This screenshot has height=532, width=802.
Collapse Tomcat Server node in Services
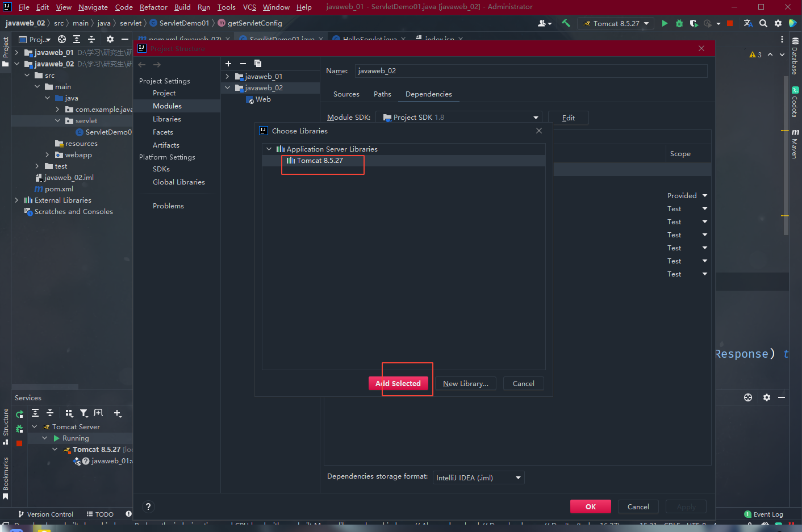(35, 427)
